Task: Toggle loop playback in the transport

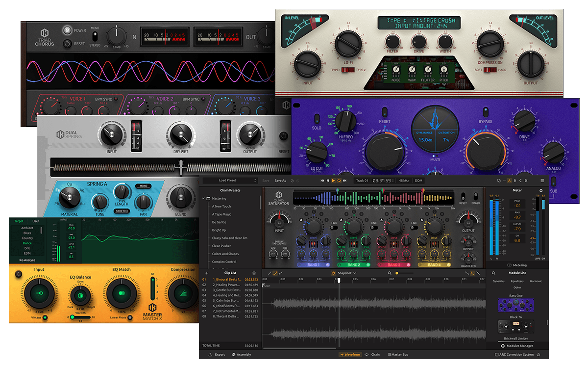Action: pyautogui.click(x=340, y=181)
